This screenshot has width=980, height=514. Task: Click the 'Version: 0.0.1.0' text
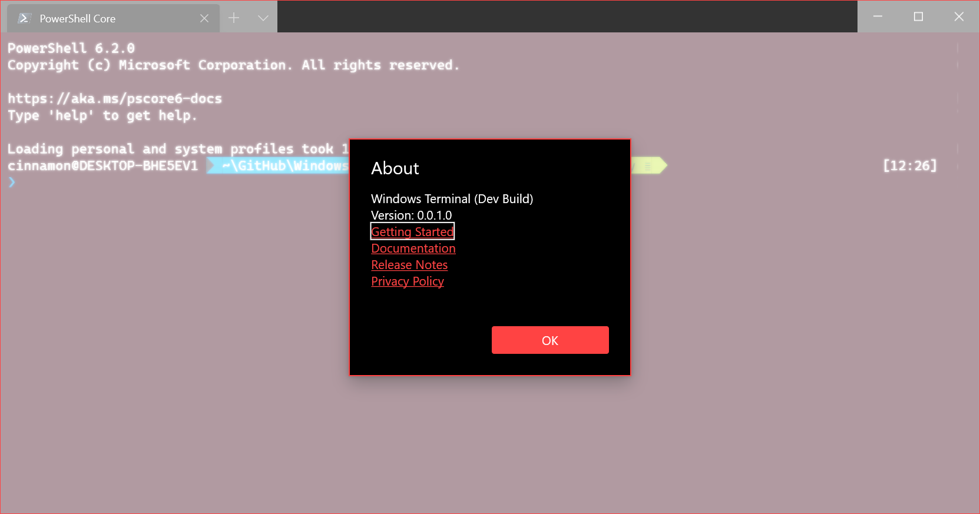point(412,215)
